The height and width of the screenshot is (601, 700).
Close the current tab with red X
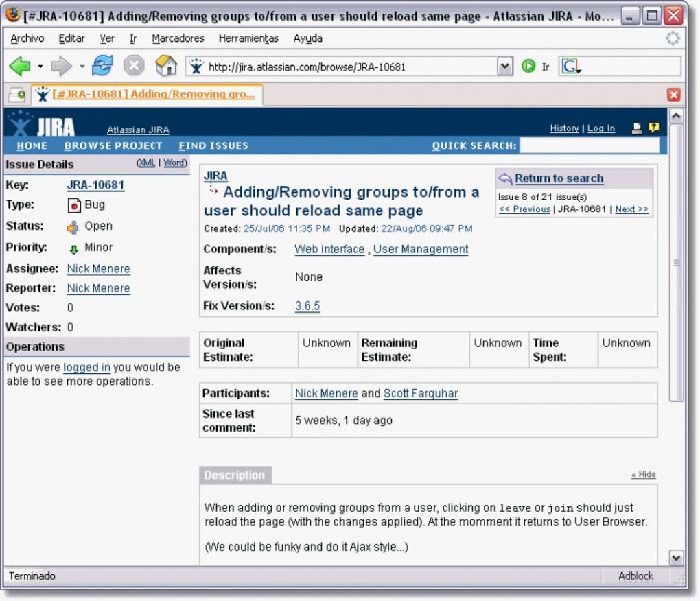[674, 95]
